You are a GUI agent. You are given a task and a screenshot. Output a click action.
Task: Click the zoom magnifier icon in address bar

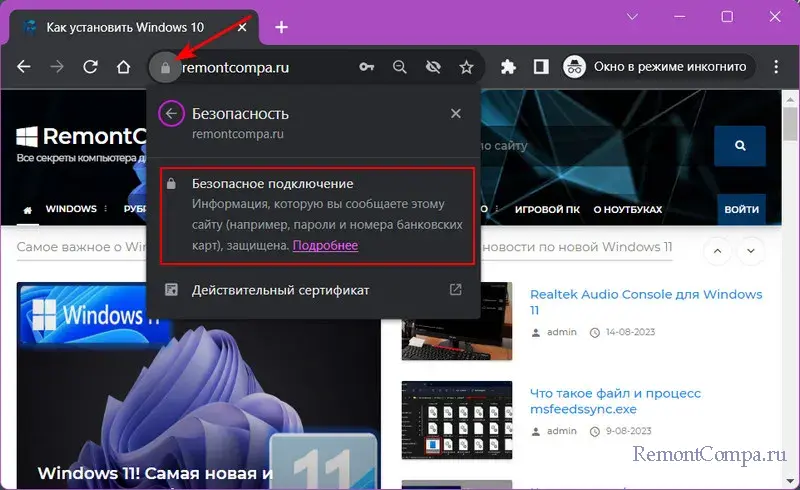(400, 68)
